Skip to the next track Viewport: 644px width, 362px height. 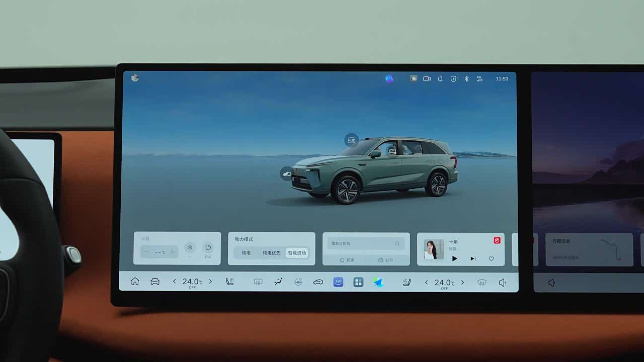pyautogui.click(x=473, y=258)
